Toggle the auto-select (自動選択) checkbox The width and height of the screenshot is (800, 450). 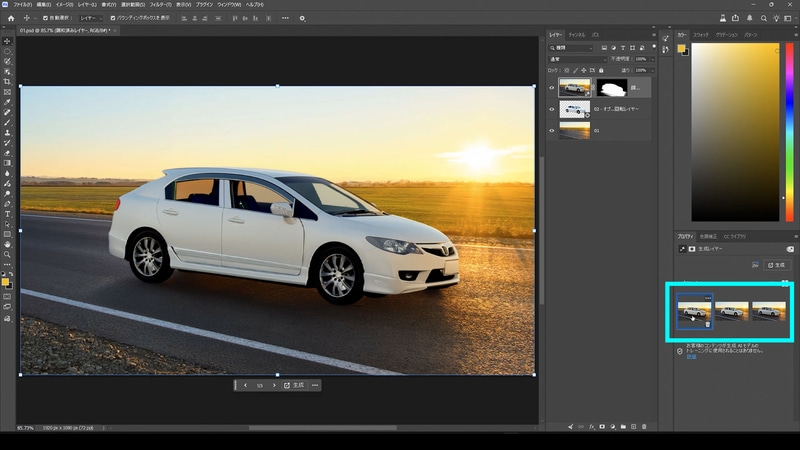coord(43,18)
